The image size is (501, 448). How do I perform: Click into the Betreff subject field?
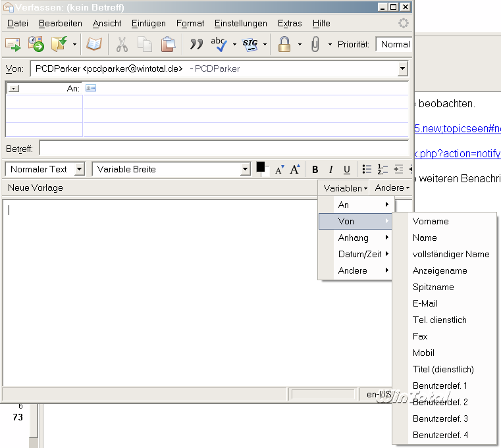(224, 149)
